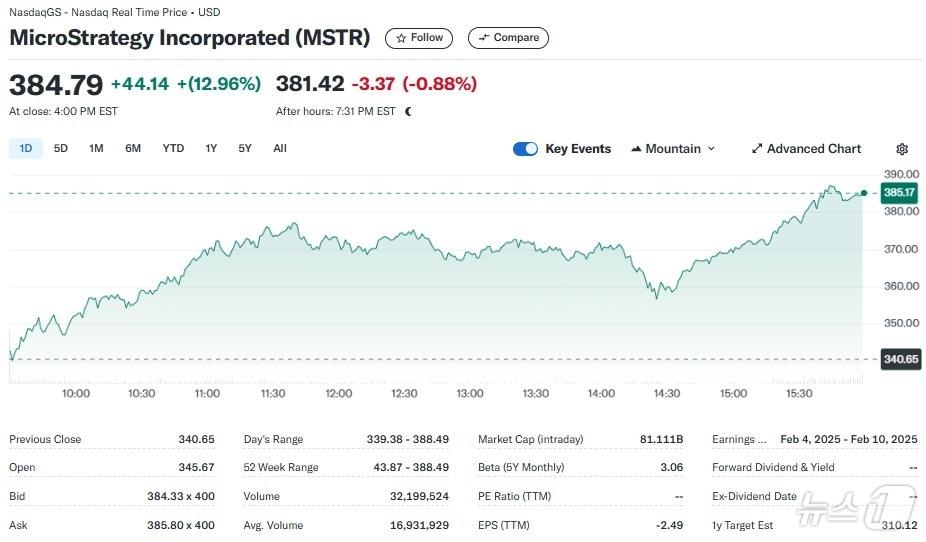
Task: Select the 1D time range tab
Action: coord(26,149)
